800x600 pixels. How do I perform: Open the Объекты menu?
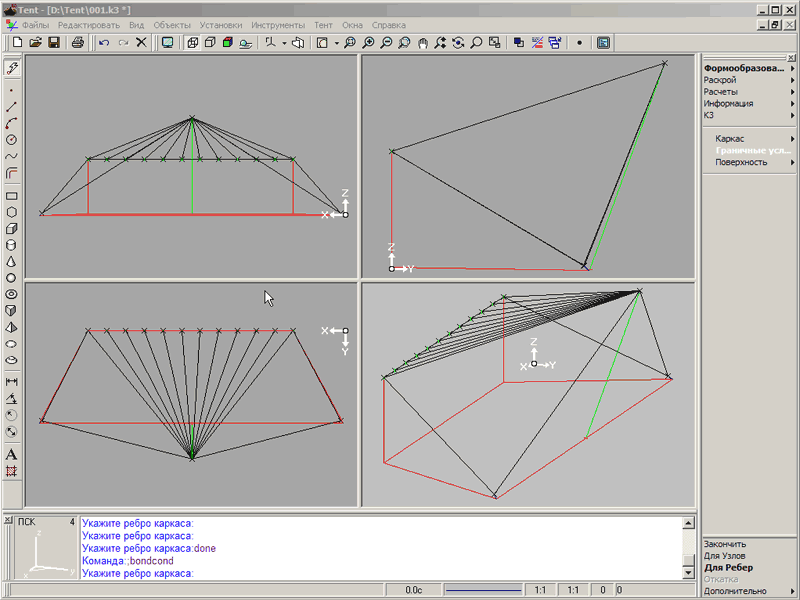tap(172, 25)
